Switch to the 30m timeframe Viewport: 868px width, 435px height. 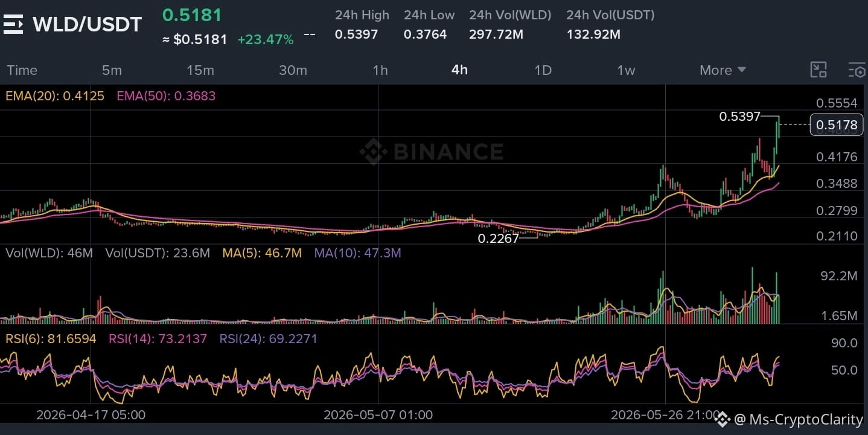pyautogui.click(x=293, y=70)
